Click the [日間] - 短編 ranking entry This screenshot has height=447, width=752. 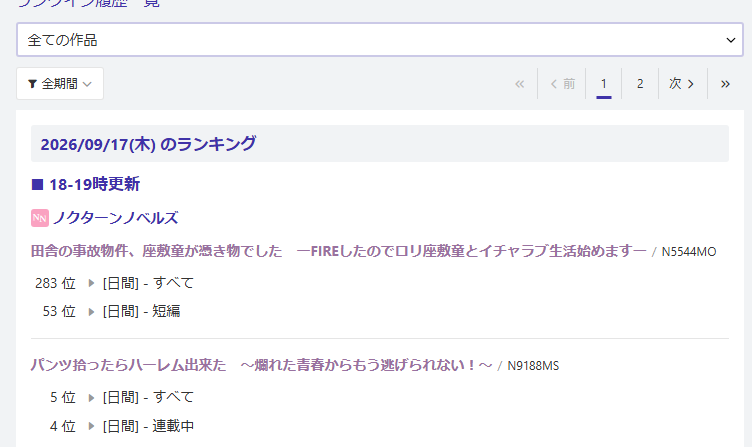click(x=141, y=311)
